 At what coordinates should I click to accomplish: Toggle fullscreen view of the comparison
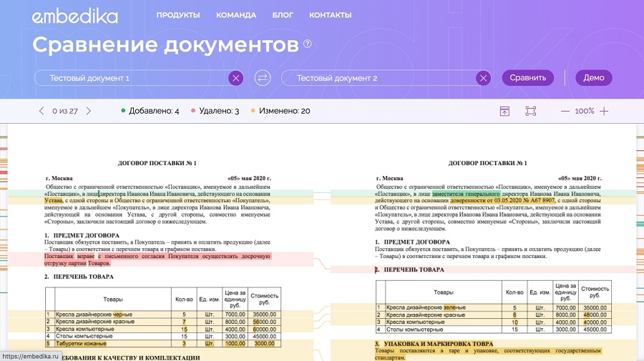[x=530, y=111]
